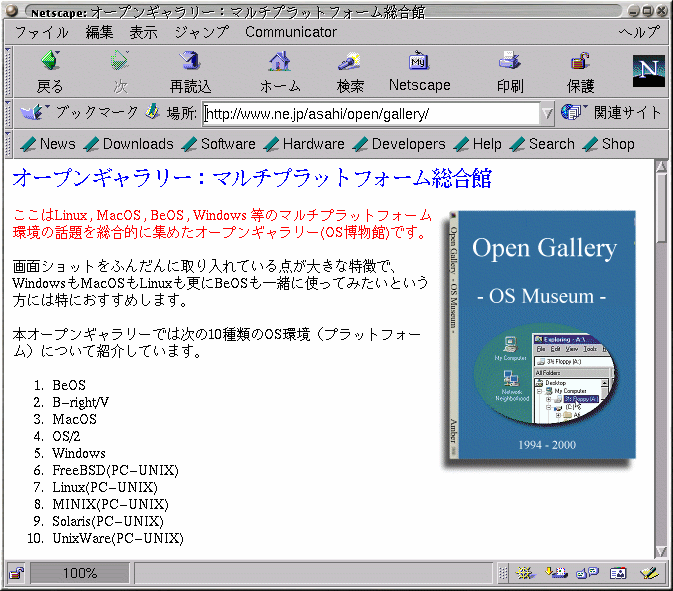Click the Linux(PC-UNIX) list entry

click(105, 487)
